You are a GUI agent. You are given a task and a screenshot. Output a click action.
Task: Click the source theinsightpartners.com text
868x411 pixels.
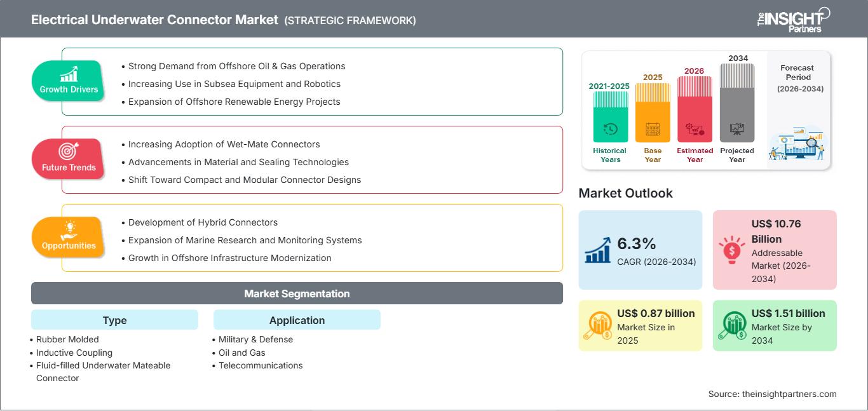click(x=773, y=394)
